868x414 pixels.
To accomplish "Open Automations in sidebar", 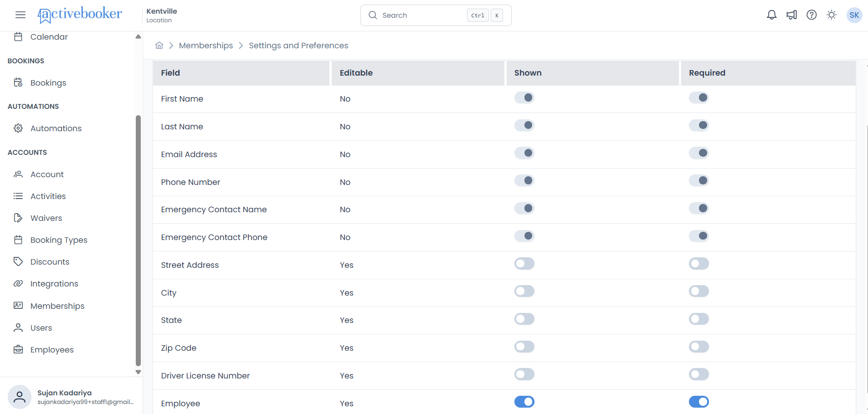I will tap(56, 128).
